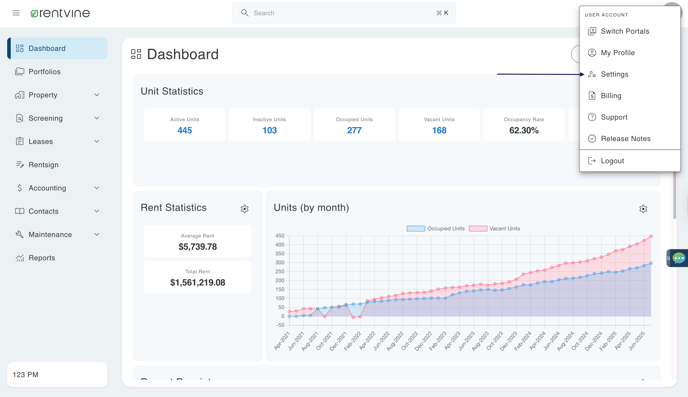Image resolution: width=688 pixels, height=397 pixels.
Task: Open the hamburger menu icon
Action: tap(16, 13)
